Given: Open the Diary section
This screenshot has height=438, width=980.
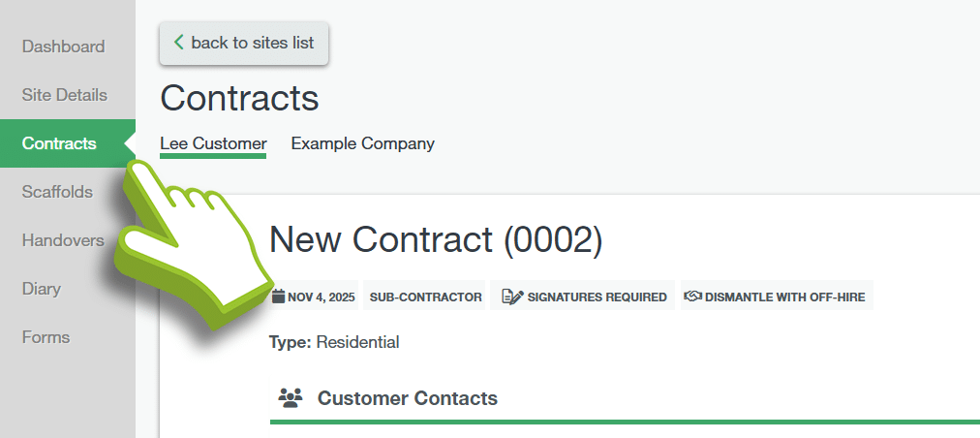Looking at the screenshot, I should pos(42,289).
